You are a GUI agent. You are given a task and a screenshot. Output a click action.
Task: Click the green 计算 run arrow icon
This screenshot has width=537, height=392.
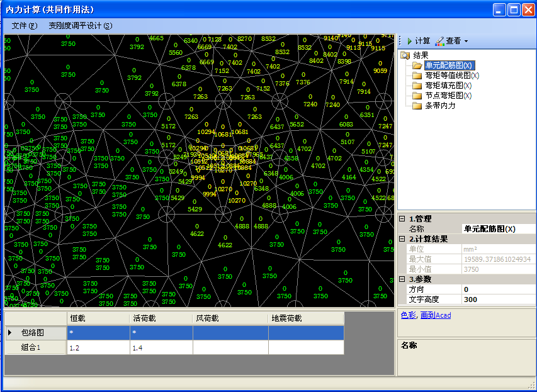[409, 41]
